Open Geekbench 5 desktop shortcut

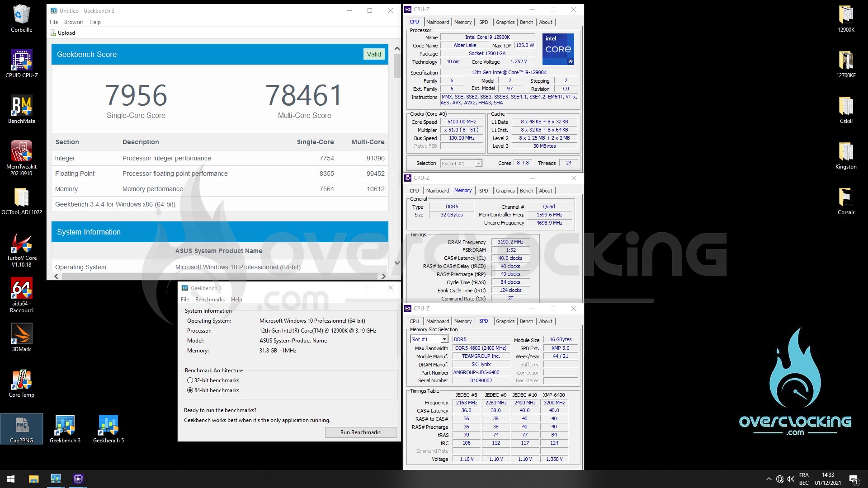click(x=108, y=429)
